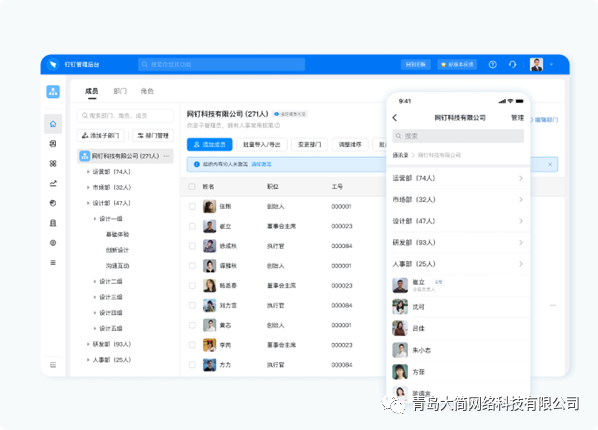Click the 添加子部门 button
This screenshot has height=430, width=598.
(x=101, y=135)
